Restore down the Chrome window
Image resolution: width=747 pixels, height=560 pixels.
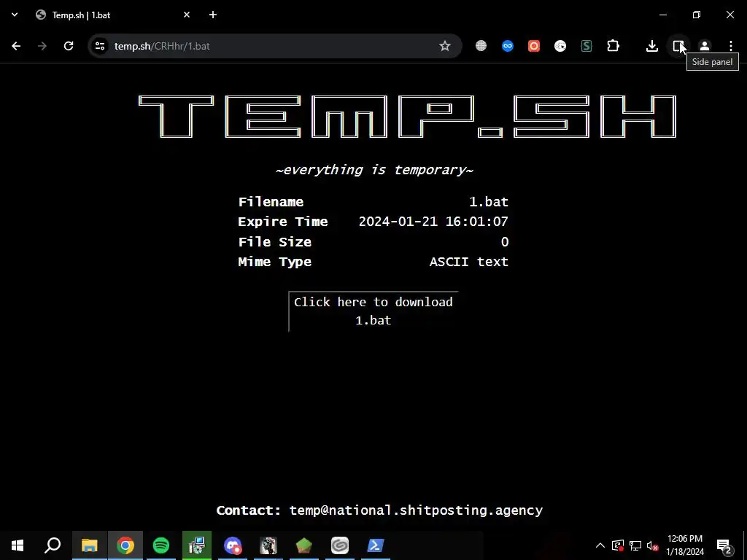[697, 15]
